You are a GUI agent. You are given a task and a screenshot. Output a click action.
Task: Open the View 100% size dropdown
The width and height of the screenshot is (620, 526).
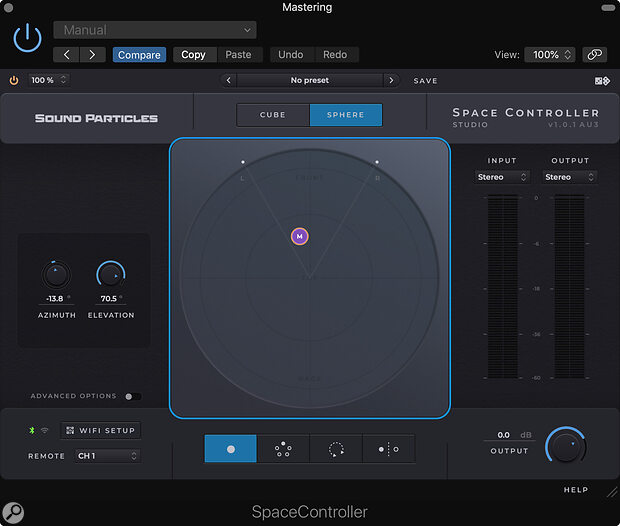pyautogui.click(x=550, y=55)
